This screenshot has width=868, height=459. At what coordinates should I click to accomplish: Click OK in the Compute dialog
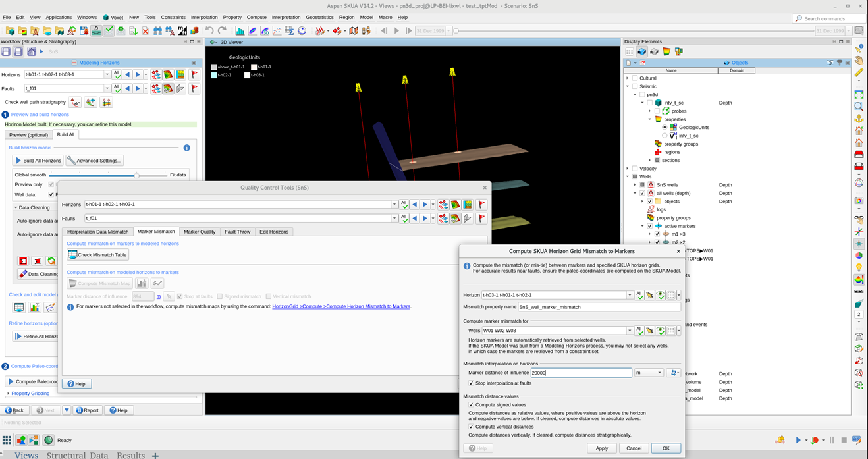pos(666,448)
